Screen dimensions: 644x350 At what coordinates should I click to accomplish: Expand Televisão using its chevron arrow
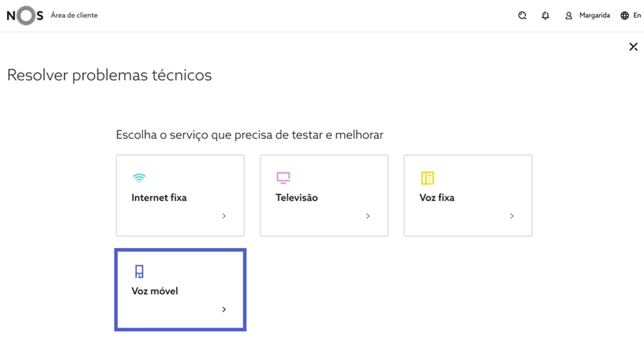[x=368, y=216]
